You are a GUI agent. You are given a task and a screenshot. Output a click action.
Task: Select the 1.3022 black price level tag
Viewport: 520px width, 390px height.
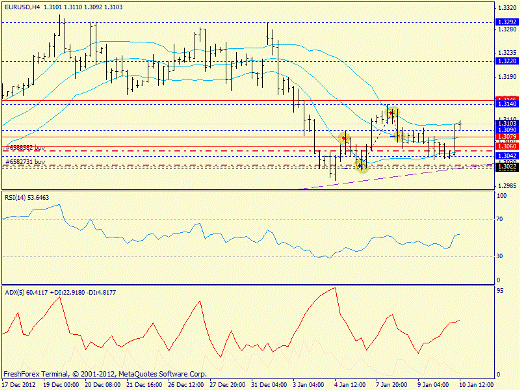[507, 167]
